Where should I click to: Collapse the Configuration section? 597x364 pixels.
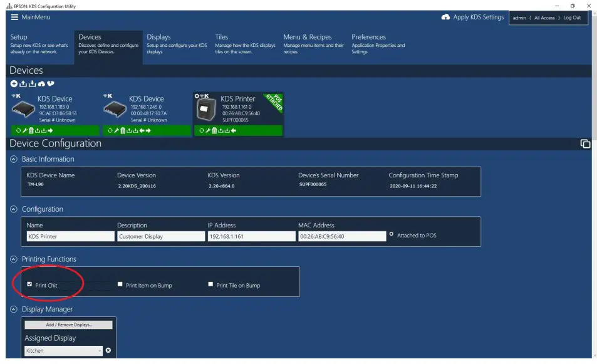pyautogui.click(x=14, y=209)
